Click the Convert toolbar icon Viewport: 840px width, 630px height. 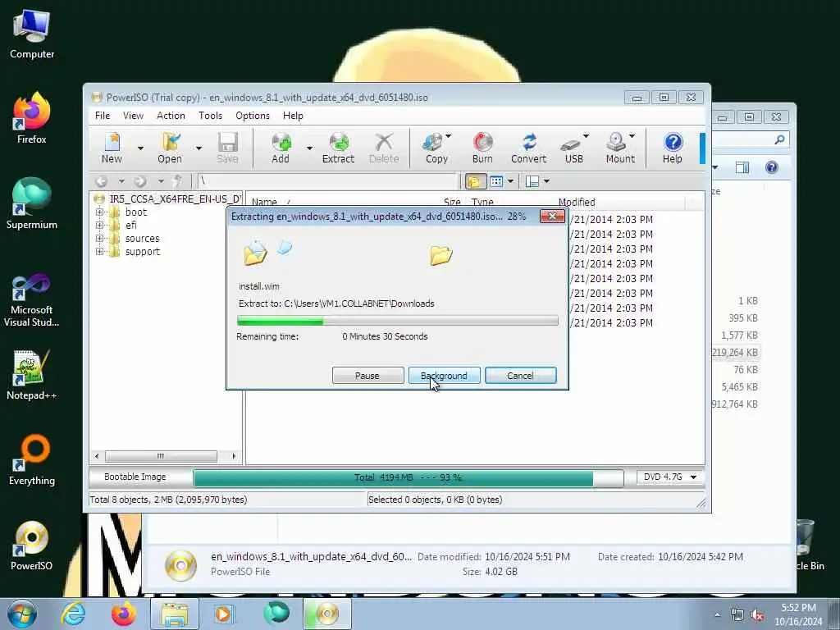pos(529,148)
